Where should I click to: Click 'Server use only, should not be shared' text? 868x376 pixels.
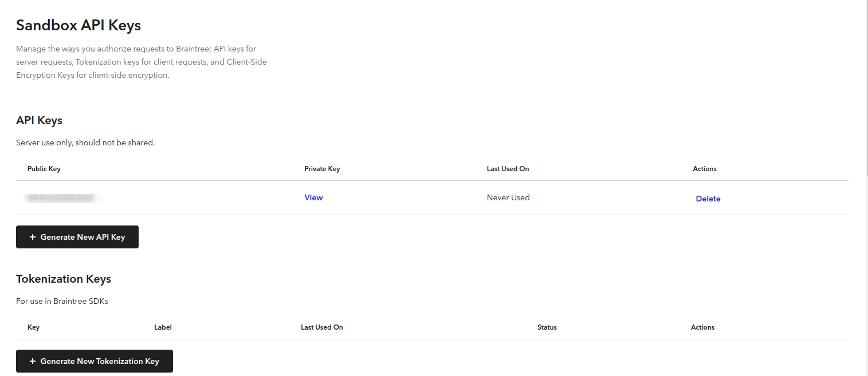coord(85,143)
